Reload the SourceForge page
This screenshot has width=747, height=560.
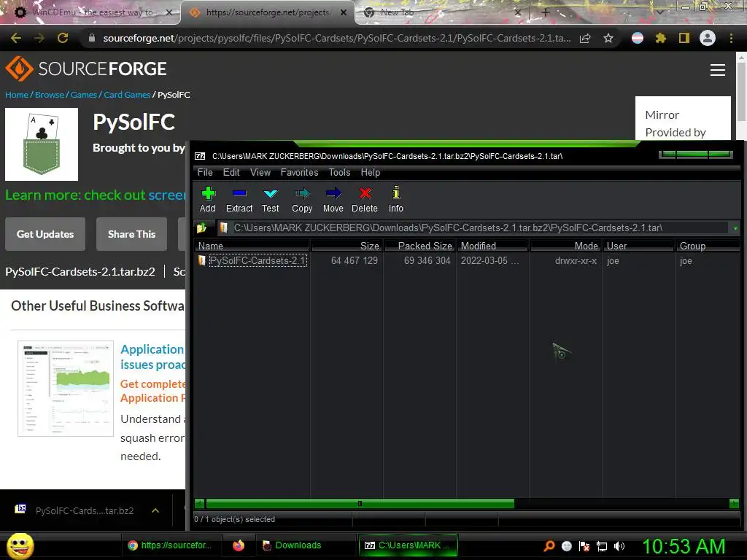coord(63,38)
